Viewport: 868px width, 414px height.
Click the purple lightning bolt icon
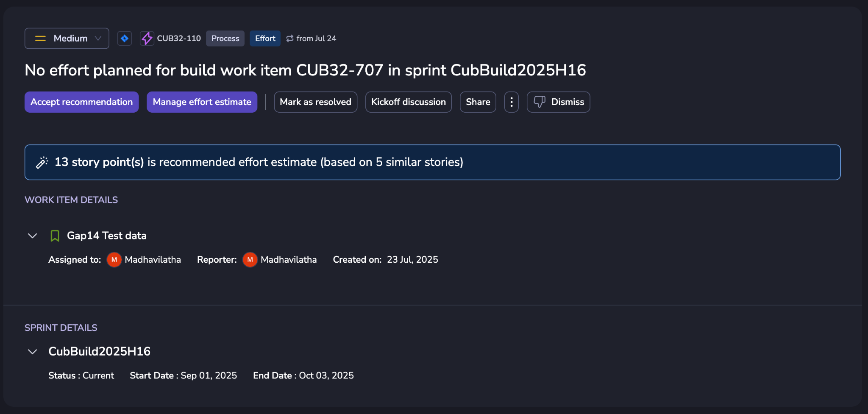(147, 39)
